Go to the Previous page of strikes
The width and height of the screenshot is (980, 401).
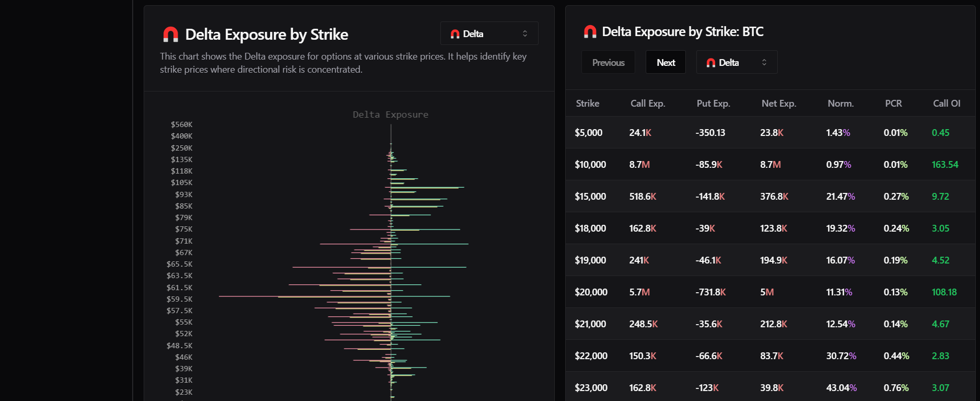(608, 62)
